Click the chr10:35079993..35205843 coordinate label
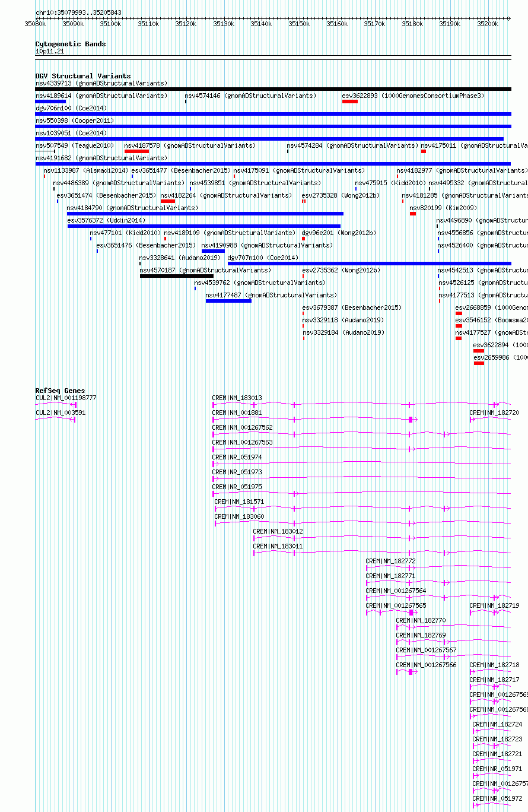The width and height of the screenshot is (528, 812). (x=78, y=12)
